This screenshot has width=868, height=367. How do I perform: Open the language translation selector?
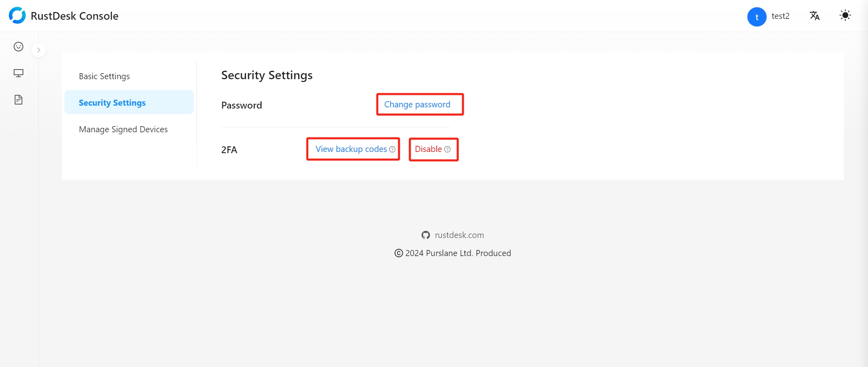click(x=815, y=16)
